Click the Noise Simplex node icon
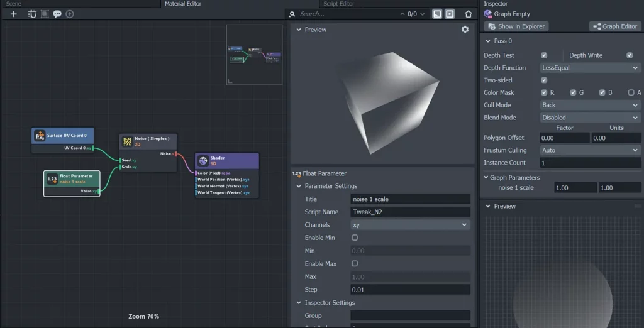 point(127,141)
